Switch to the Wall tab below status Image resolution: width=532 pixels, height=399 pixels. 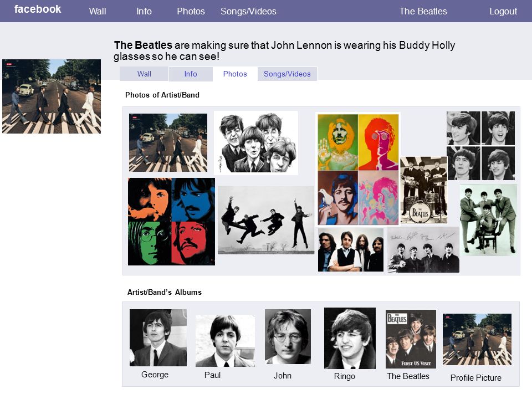(x=144, y=74)
